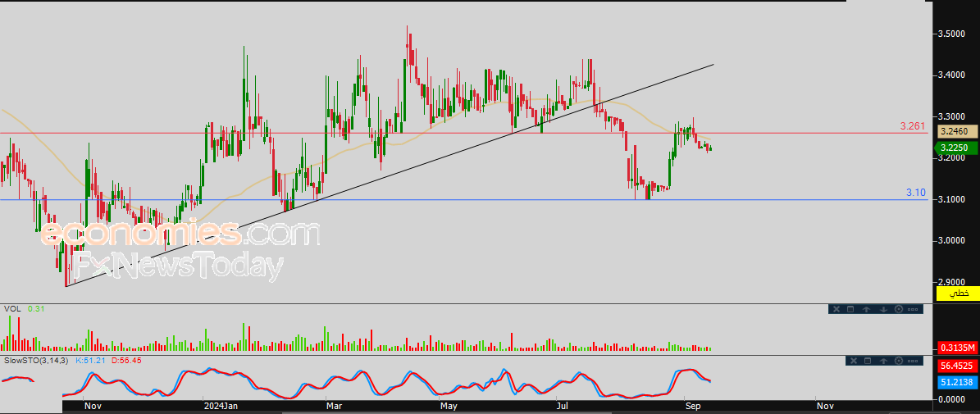The image size is (980, 414).
Task: Click the 2.9000 price axis label
Action: (953, 282)
